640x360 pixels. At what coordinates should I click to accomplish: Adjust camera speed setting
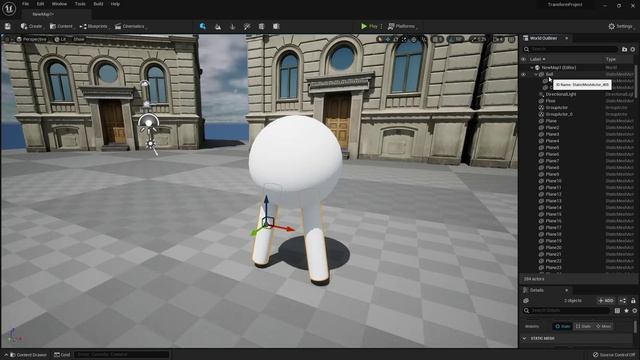pos(498,39)
